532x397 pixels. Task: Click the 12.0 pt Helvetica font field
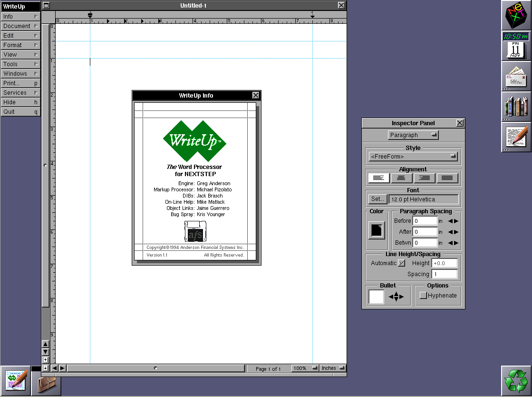pyautogui.click(x=424, y=199)
